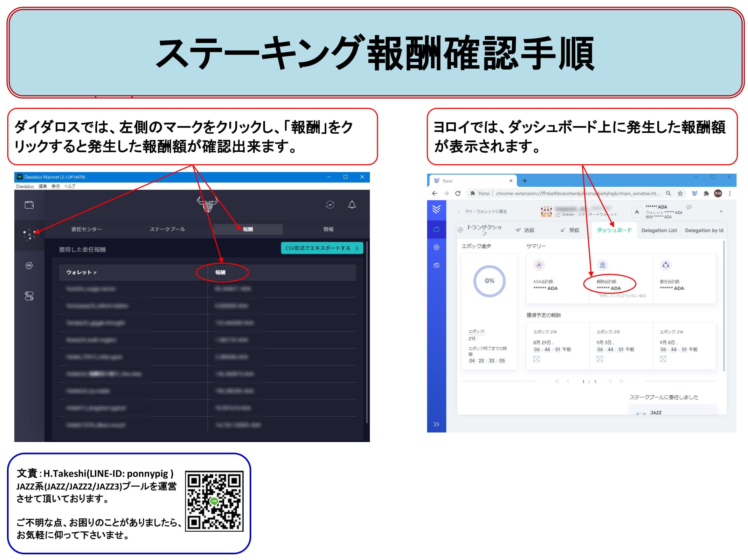The width and height of the screenshot is (748, 560).
Task: Expand the Yoroi wallet dropdown arrow
Action: pos(721,212)
